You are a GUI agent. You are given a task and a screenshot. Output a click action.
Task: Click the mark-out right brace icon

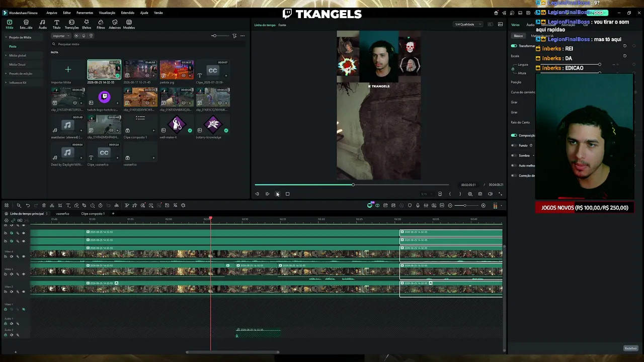[x=460, y=194]
